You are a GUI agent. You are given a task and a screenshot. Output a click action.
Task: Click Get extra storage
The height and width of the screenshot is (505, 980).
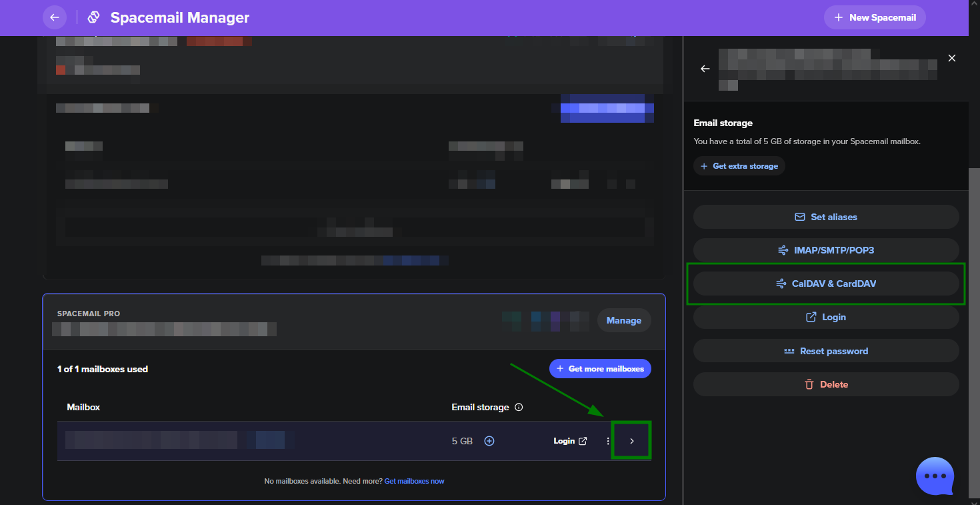tap(739, 166)
